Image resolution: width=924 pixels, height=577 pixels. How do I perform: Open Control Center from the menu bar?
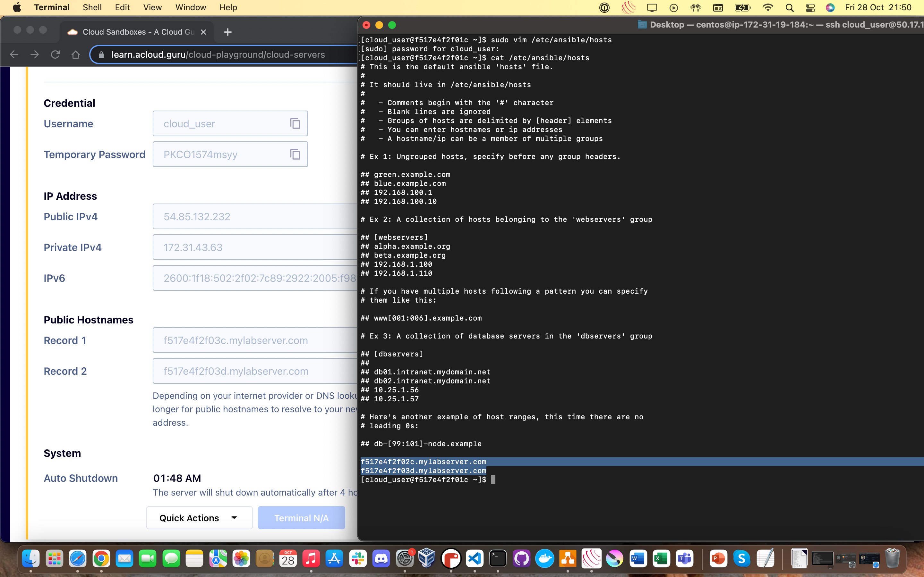[810, 8]
